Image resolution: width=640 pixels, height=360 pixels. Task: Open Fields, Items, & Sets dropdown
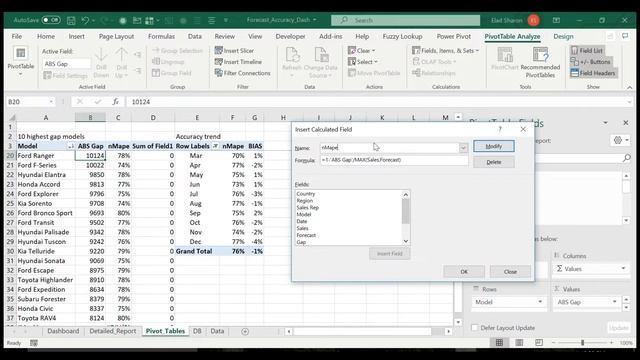click(x=445, y=51)
